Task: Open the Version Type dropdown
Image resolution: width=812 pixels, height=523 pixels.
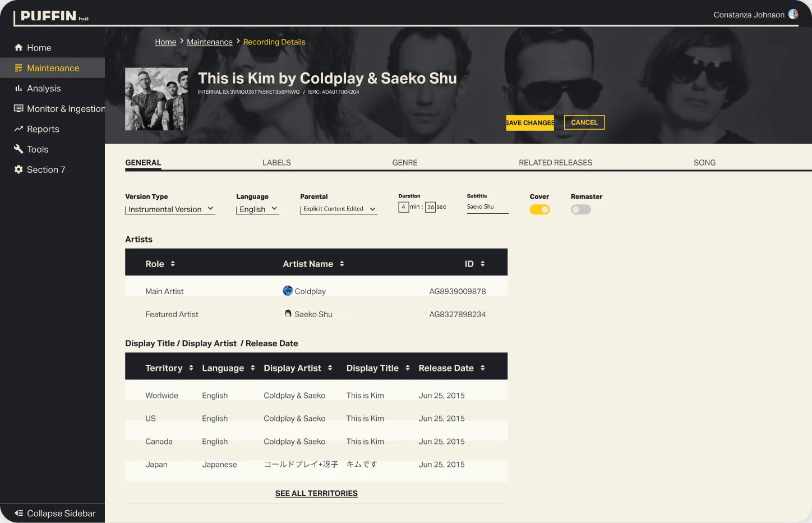Action: (x=170, y=209)
